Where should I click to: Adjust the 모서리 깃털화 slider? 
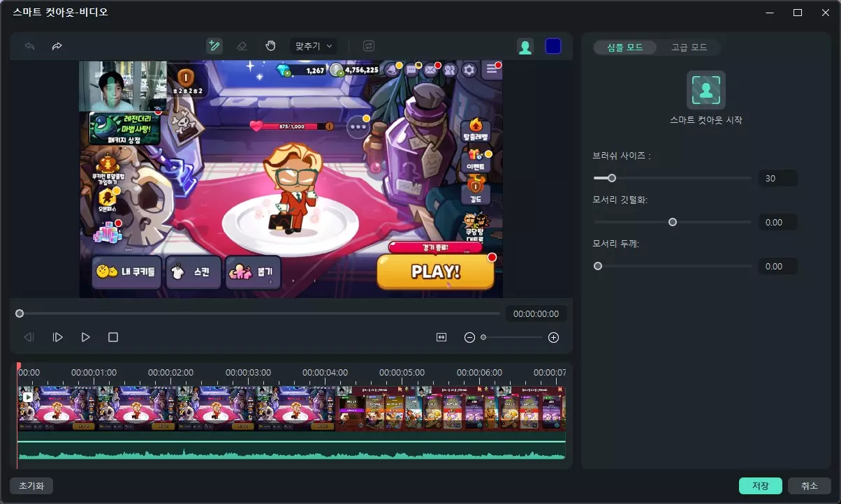click(672, 222)
